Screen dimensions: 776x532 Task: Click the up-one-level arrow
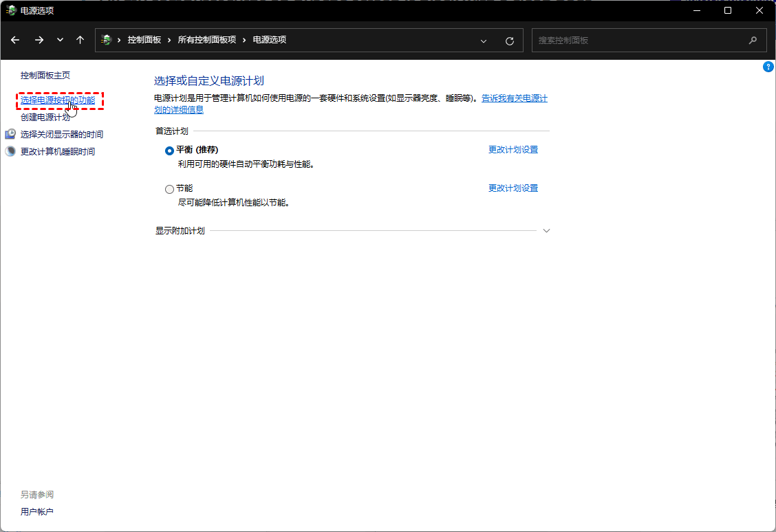(x=80, y=40)
